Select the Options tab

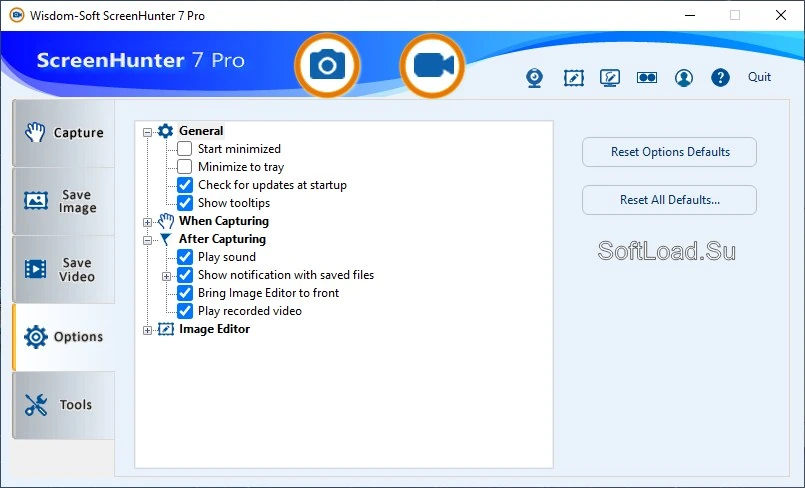click(x=64, y=337)
